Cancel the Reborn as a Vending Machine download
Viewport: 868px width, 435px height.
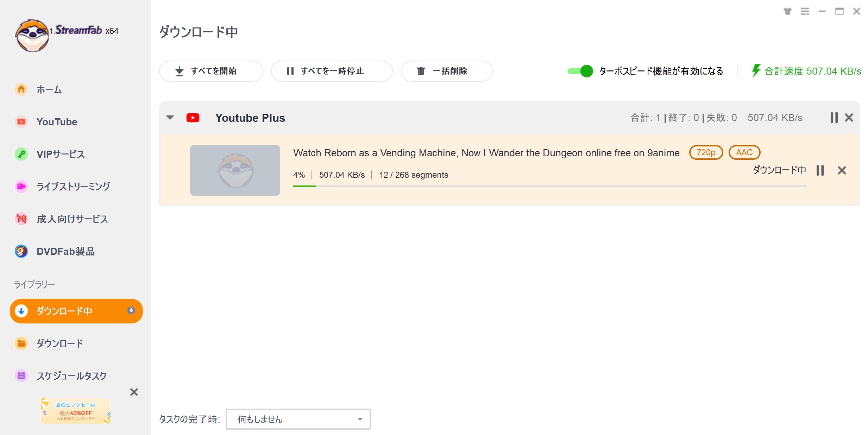(842, 170)
